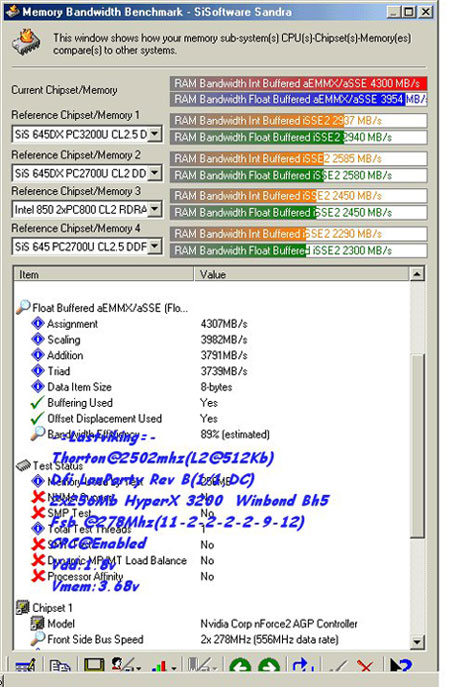The height and width of the screenshot is (687, 475).
Task: Open Reference Chipset/Memory 4 dropdown SiS 645 PC2700U
Action: coord(155,247)
